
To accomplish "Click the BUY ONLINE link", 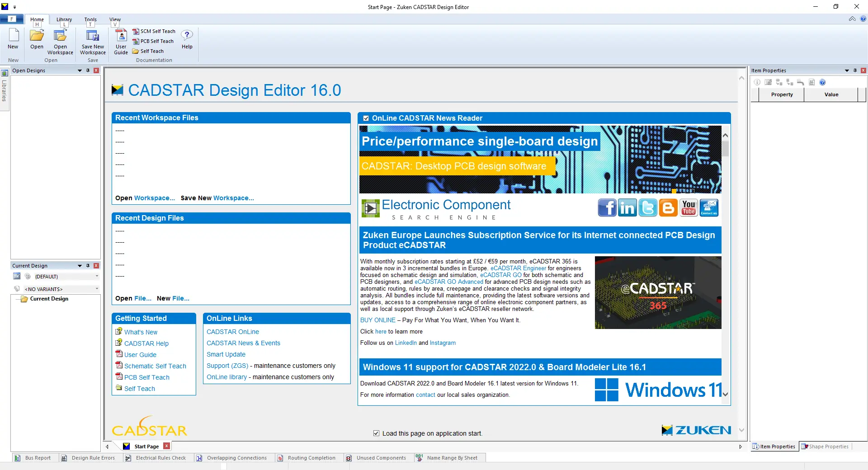I will (x=378, y=320).
